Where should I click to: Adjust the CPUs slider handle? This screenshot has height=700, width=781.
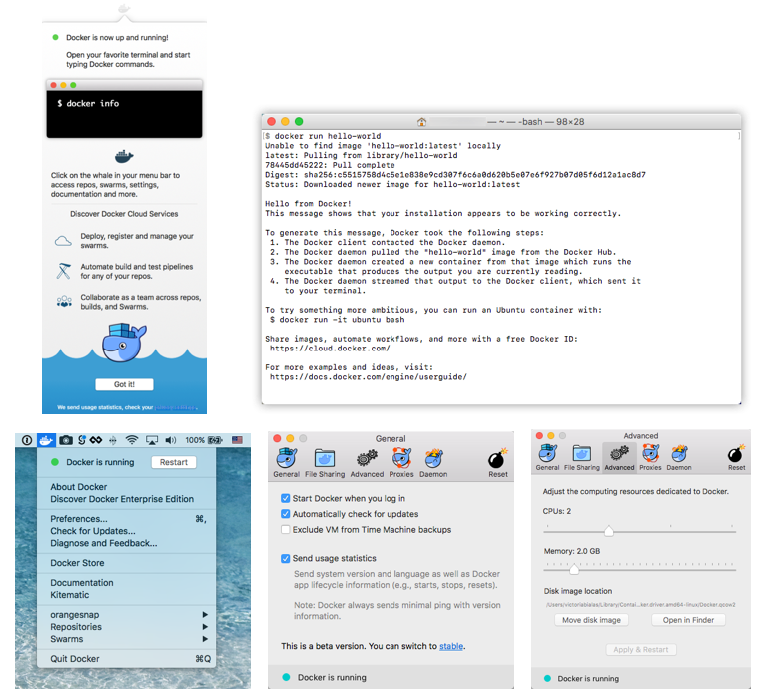[608, 531]
